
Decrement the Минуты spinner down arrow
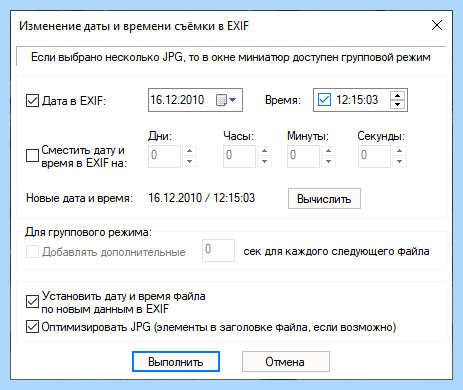(328, 162)
